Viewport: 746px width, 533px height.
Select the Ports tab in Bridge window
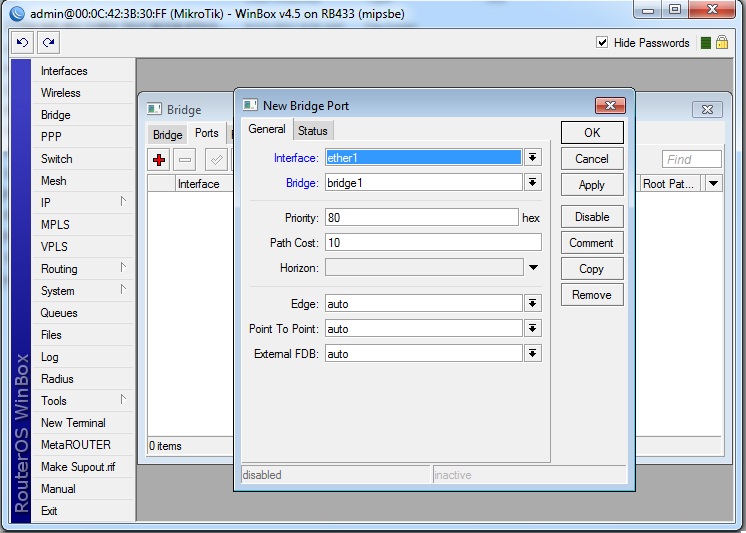coord(206,133)
